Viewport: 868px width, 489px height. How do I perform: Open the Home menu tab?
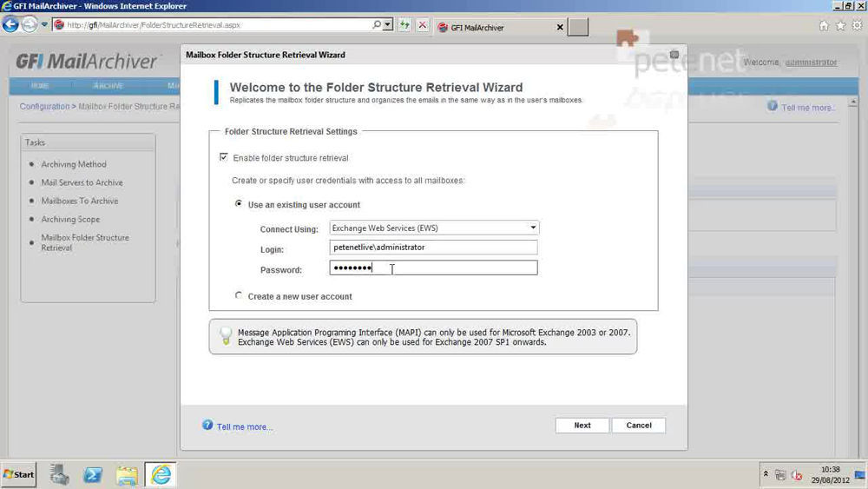[x=40, y=86]
